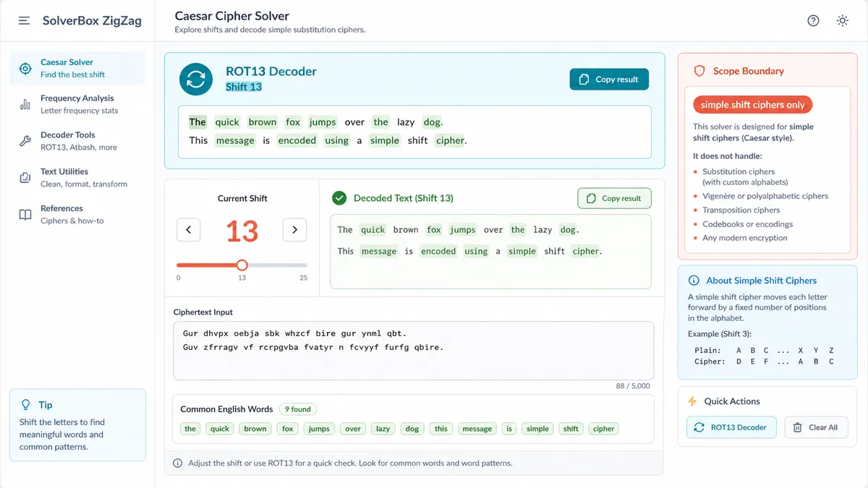Image resolution: width=868 pixels, height=488 pixels.
Task: Click the '9 found' badge
Action: coord(297,409)
